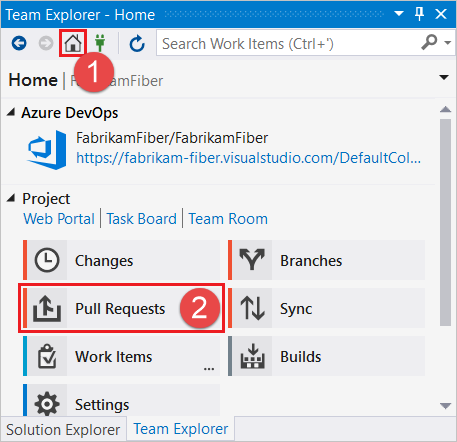Open the Web Portal link

tap(59, 219)
